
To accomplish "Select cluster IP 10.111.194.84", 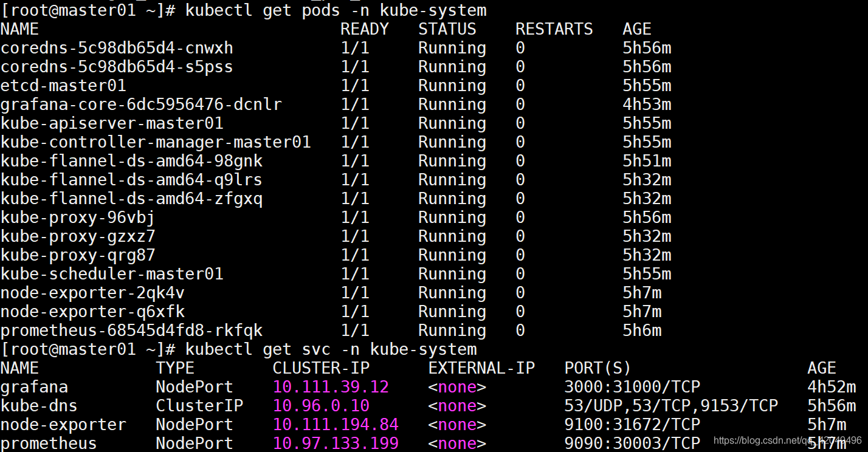I will tap(336, 425).
